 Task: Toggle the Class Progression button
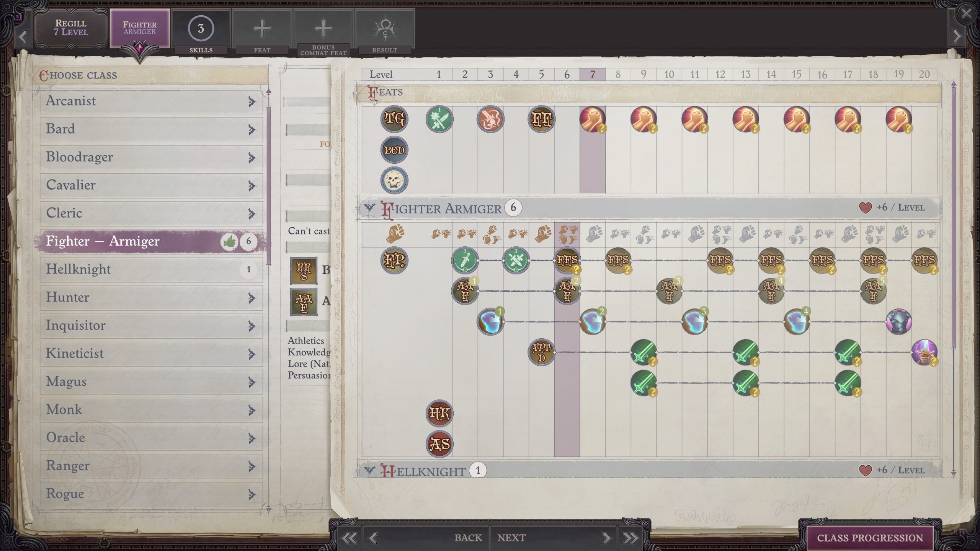[870, 538]
